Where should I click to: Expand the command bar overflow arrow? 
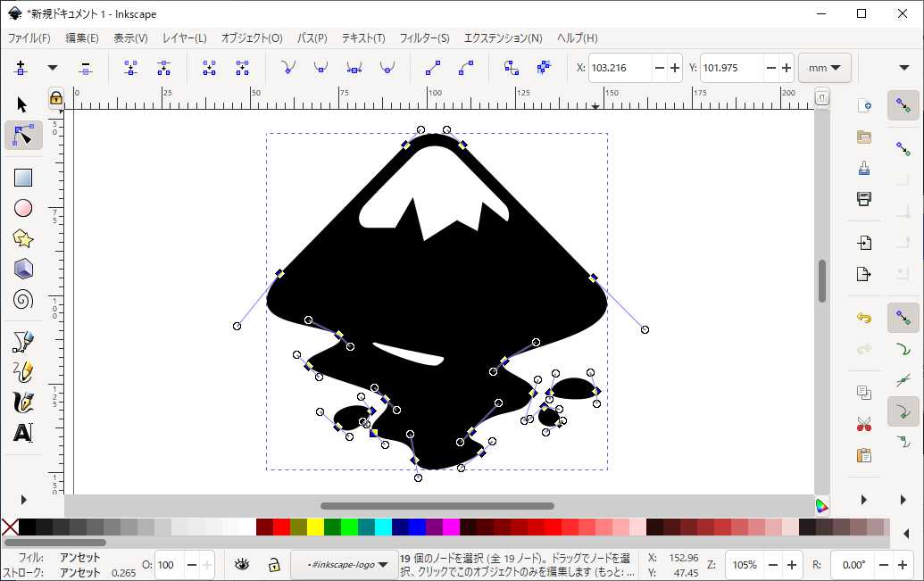(x=864, y=500)
